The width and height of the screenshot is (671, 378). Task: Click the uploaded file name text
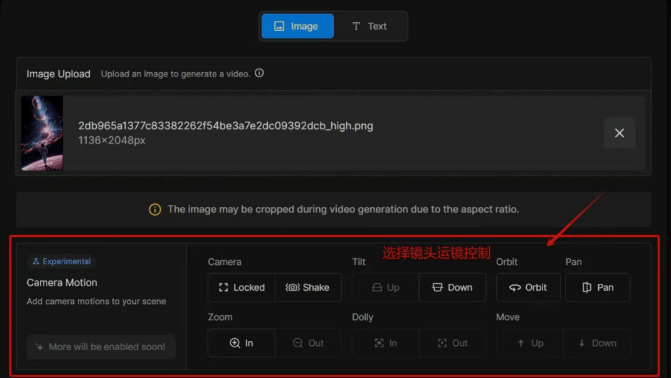(x=226, y=126)
